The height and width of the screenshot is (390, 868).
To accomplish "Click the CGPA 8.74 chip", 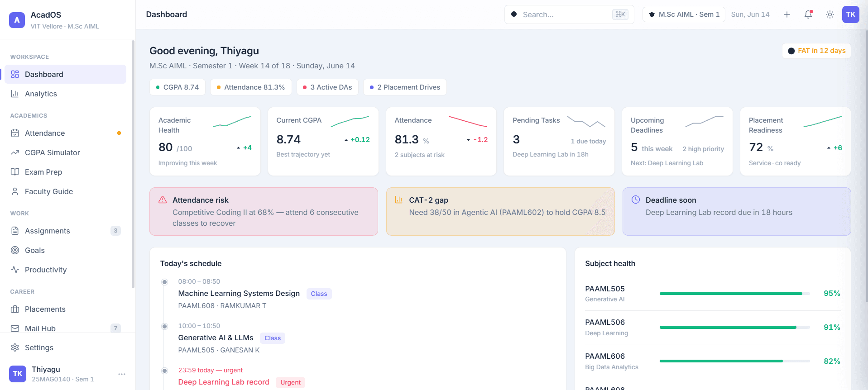I will [177, 87].
